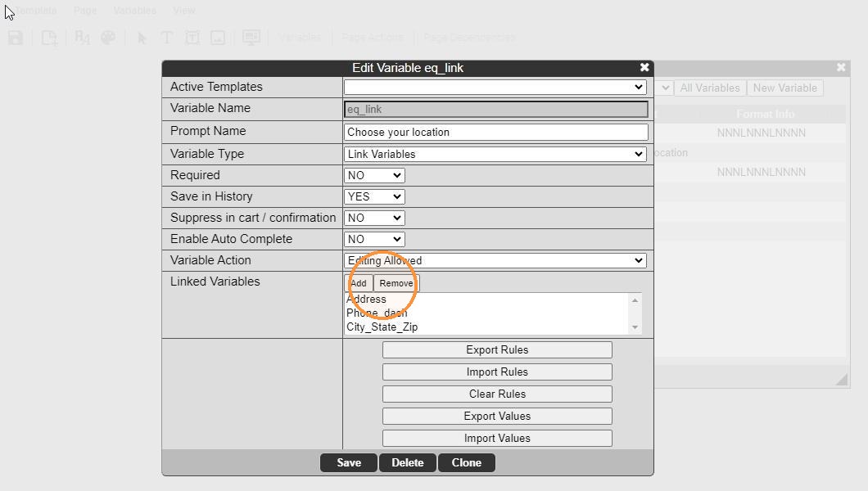Click the Export Rules button
Viewport: 868px width, 491px height.
pyautogui.click(x=497, y=350)
